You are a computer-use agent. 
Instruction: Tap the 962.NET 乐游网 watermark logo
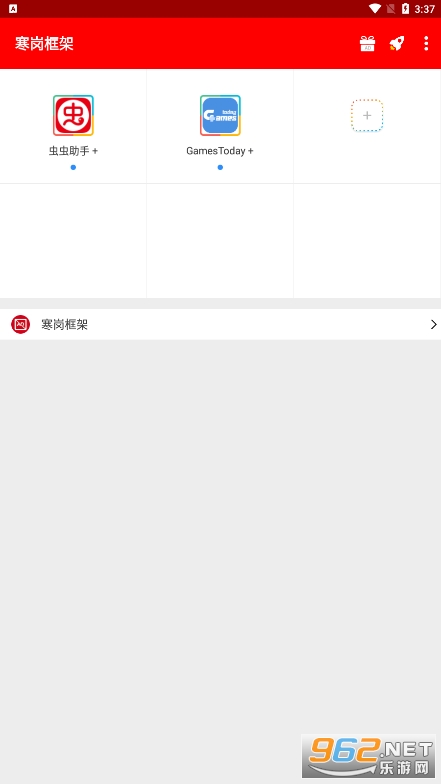368,756
